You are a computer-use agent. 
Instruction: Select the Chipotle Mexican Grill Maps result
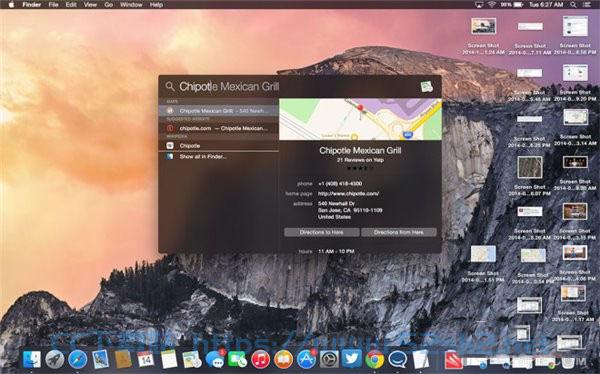pos(218,111)
